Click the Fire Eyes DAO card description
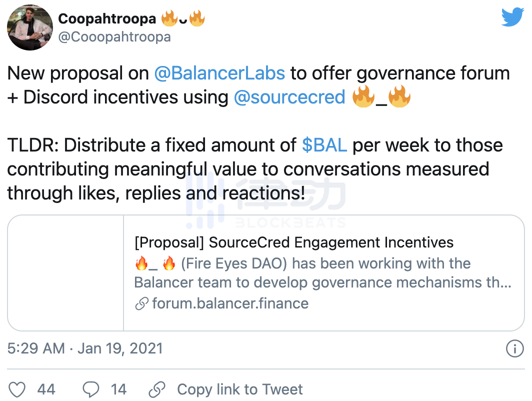The image size is (532, 401). [322, 273]
